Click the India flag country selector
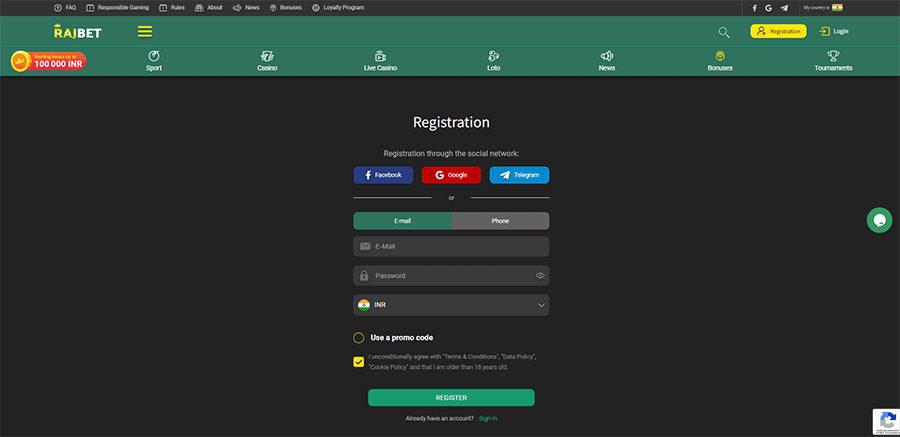Screen dimensions: 900x437 (837, 7)
